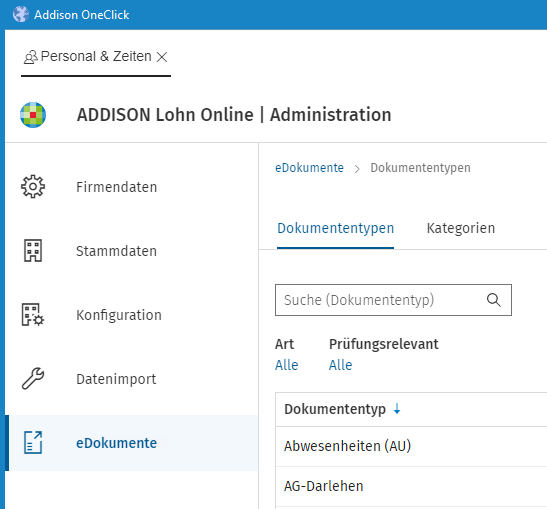The width and height of the screenshot is (547, 509).
Task: Click the Addison OneClick globe icon
Action: click(21, 14)
